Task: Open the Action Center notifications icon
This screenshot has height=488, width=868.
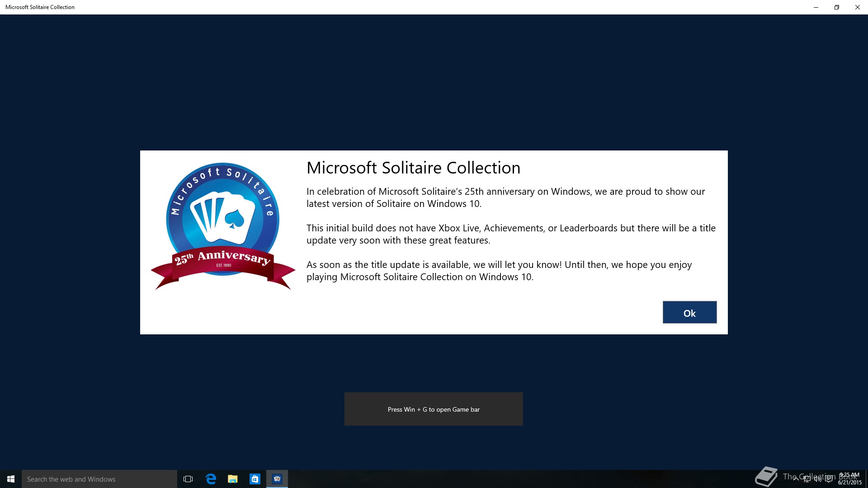Action: pyautogui.click(x=829, y=479)
